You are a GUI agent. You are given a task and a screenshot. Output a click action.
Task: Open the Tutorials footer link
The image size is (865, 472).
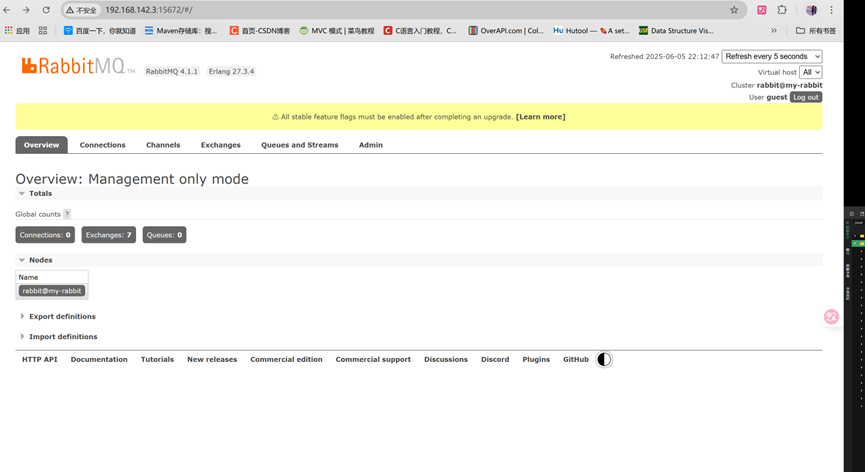click(x=157, y=360)
